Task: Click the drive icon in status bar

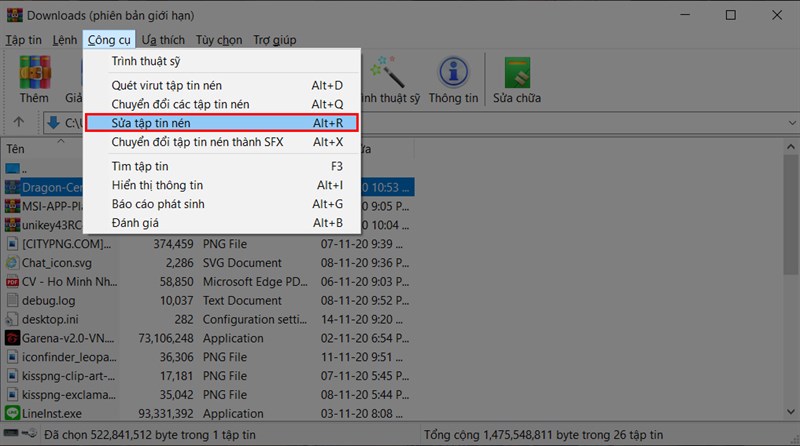Action: [x=12, y=434]
